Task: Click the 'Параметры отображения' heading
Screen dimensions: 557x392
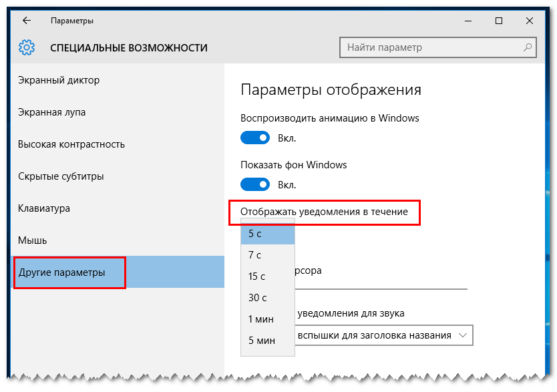Action: [x=331, y=90]
